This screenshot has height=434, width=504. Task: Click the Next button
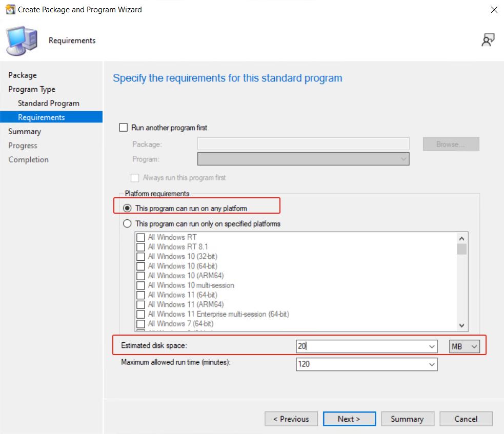coord(349,419)
